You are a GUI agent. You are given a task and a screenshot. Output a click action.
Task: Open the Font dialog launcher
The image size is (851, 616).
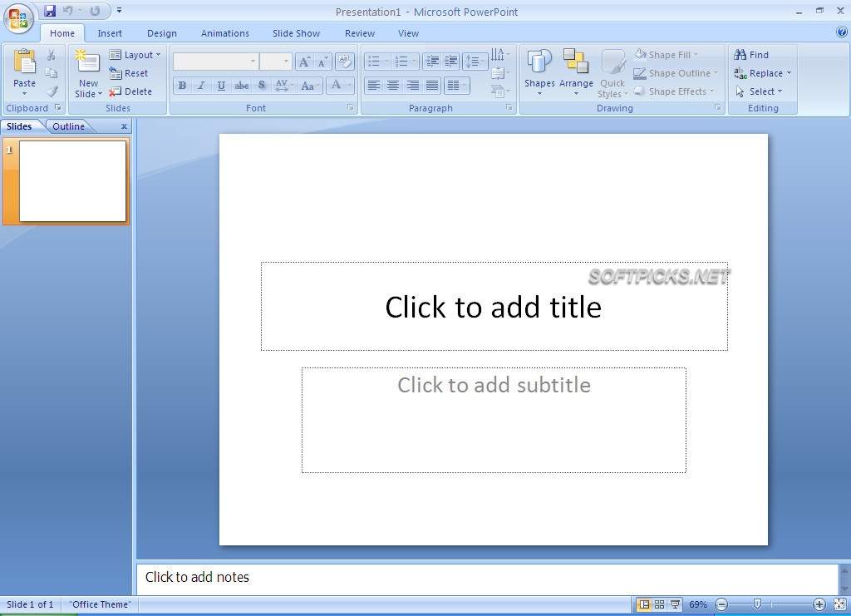point(351,107)
